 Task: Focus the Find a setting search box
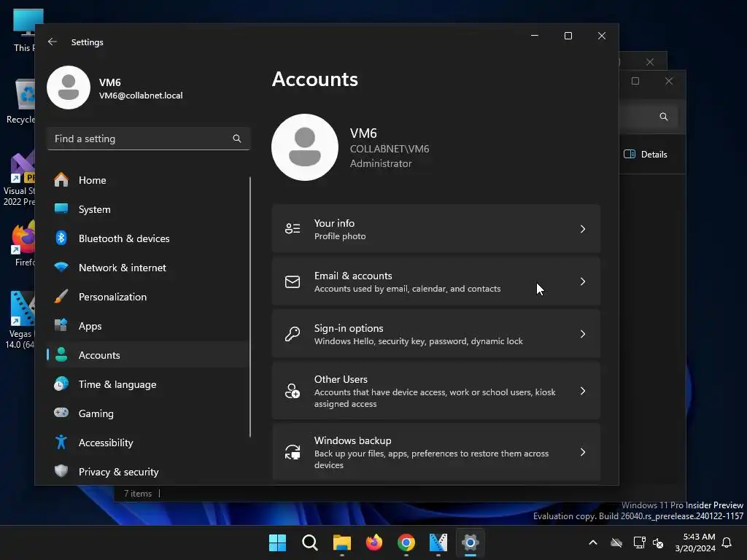pyautogui.click(x=148, y=139)
